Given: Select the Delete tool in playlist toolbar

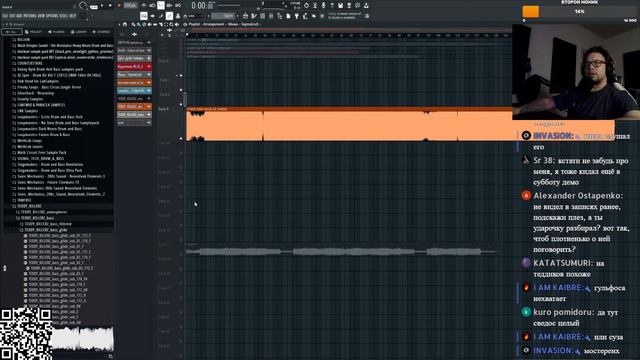Looking at the screenshot, I should click(x=144, y=24).
